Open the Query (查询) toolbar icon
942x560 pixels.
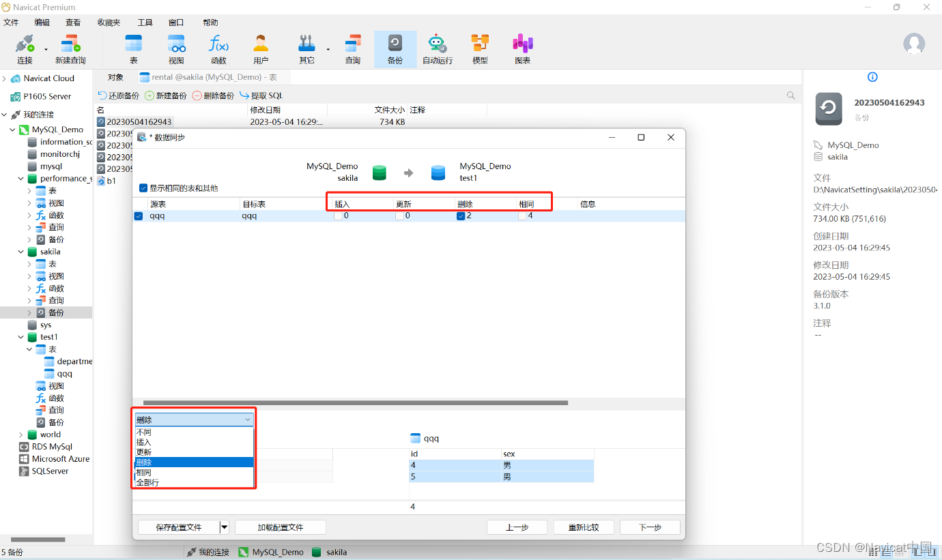(352, 50)
